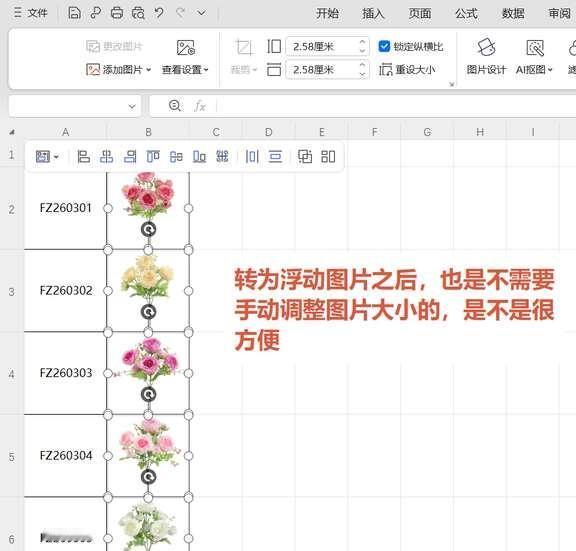The image size is (576, 551).
Task: Expand the name box dropdown arrow
Action: click(x=132, y=107)
